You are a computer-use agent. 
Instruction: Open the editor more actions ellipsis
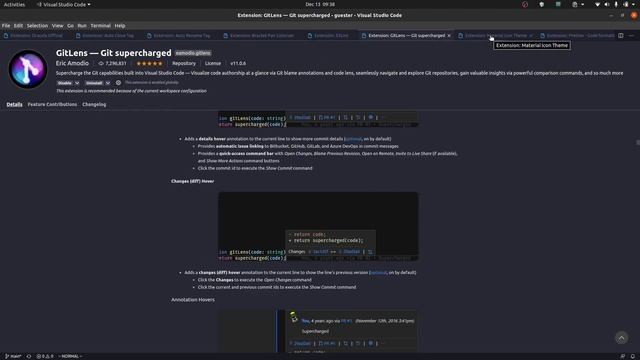point(631,36)
